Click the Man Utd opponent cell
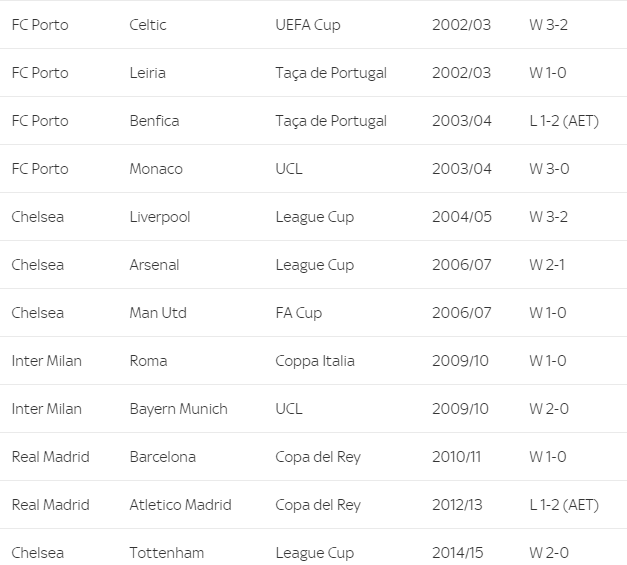 tap(158, 313)
